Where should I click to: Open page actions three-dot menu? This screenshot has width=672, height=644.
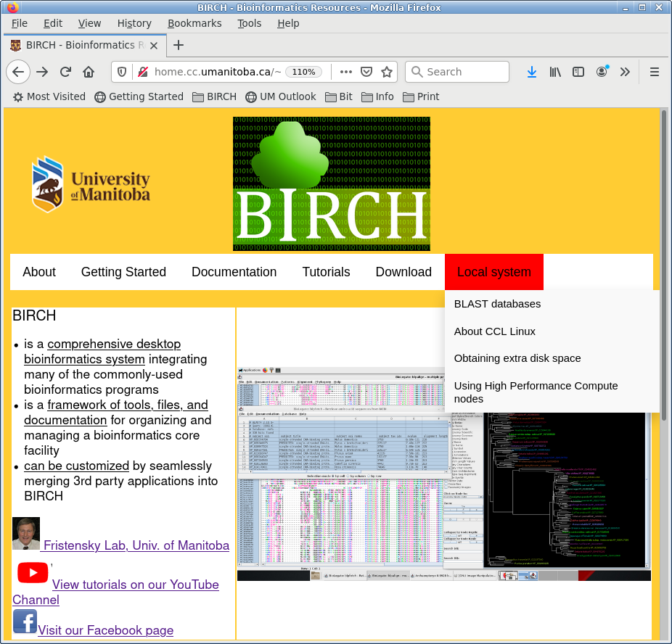346,72
